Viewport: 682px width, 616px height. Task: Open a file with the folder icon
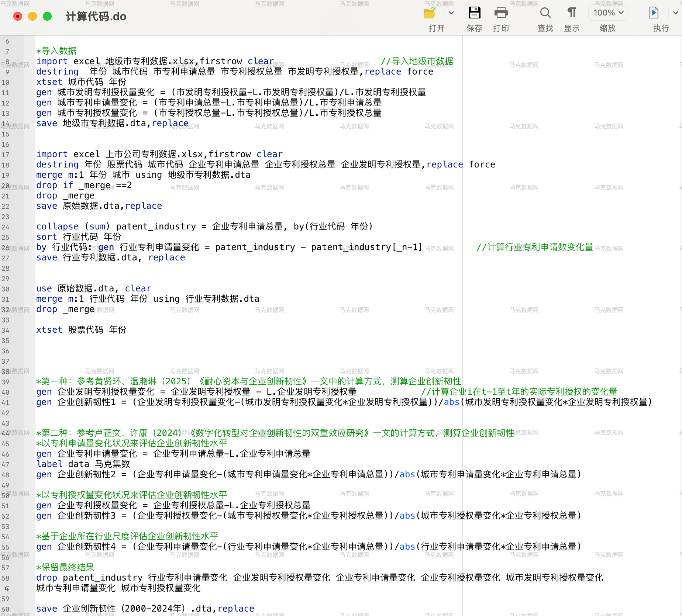429,13
